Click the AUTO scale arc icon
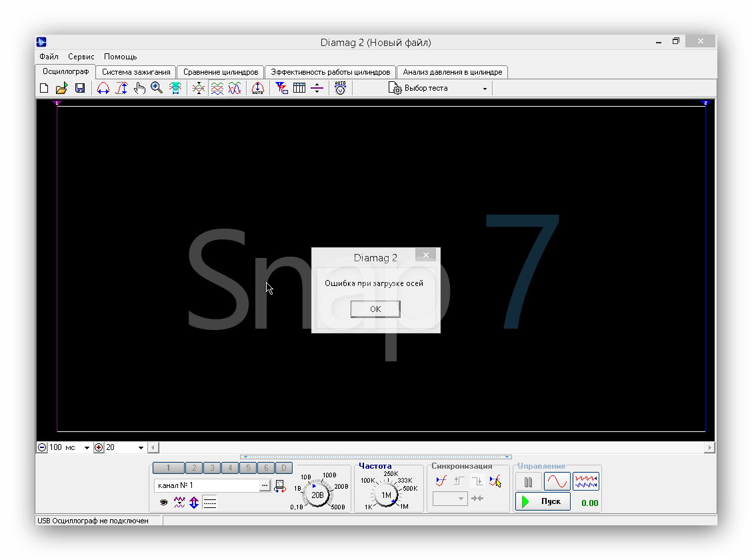The image size is (752, 560). point(258,88)
